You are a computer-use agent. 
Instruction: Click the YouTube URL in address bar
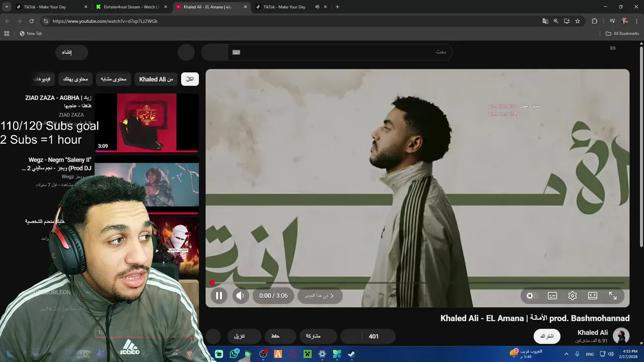click(x=105, y=21)
